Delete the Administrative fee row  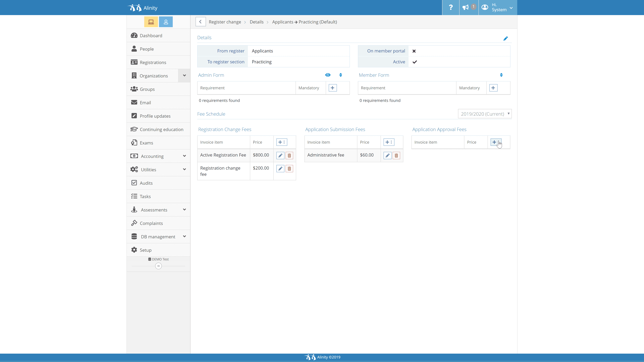click(396, 155)
